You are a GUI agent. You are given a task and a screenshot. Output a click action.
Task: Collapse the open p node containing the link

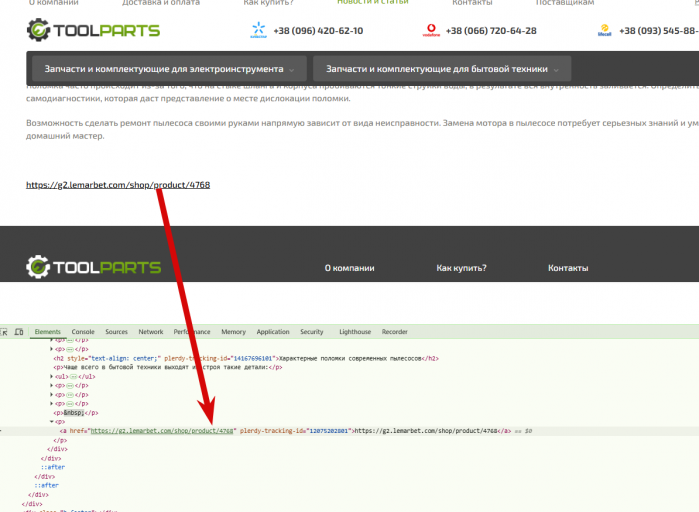click(51, 422)
